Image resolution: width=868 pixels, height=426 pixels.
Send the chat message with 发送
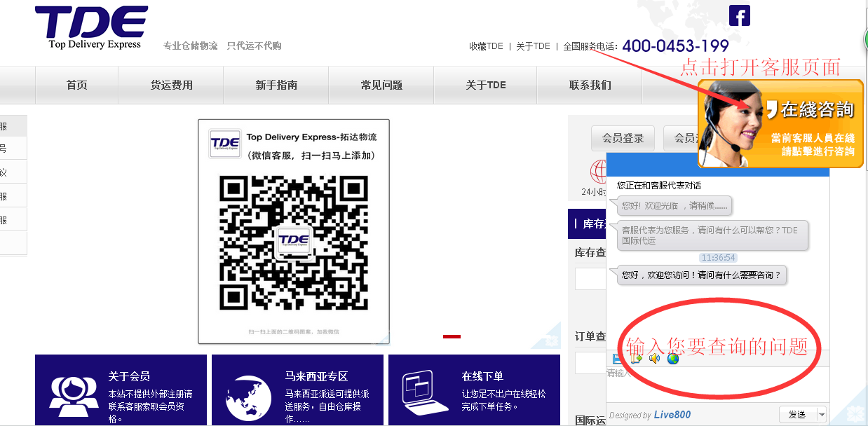(x=797, y=415)
